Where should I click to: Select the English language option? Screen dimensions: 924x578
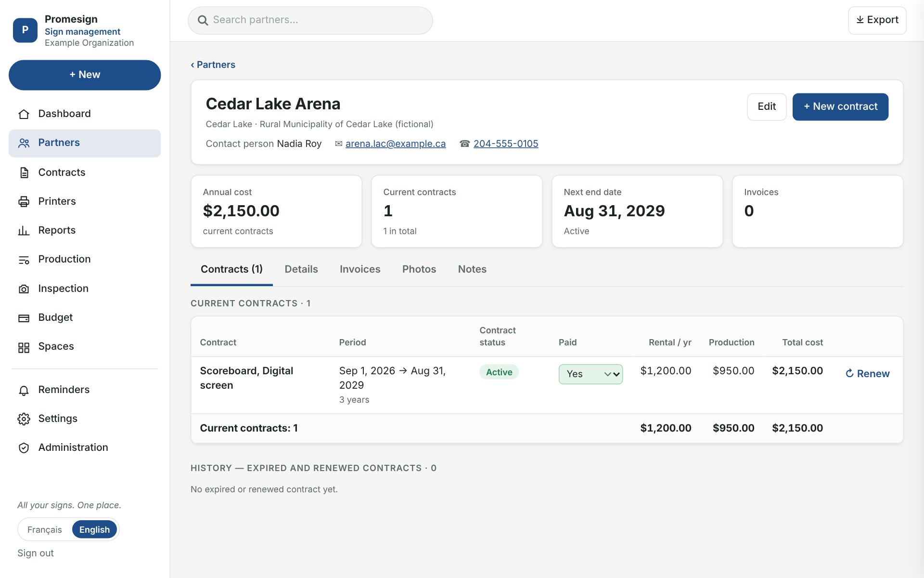coord(94,529)
